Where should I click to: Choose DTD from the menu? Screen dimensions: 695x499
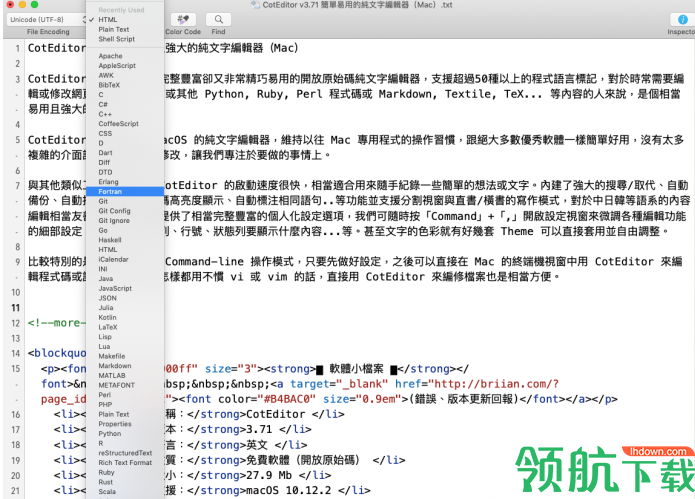(105, 172)
